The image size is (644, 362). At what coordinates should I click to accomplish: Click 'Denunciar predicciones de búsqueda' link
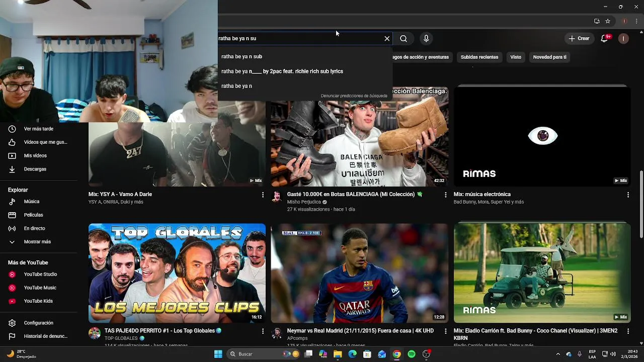(354, 96)
